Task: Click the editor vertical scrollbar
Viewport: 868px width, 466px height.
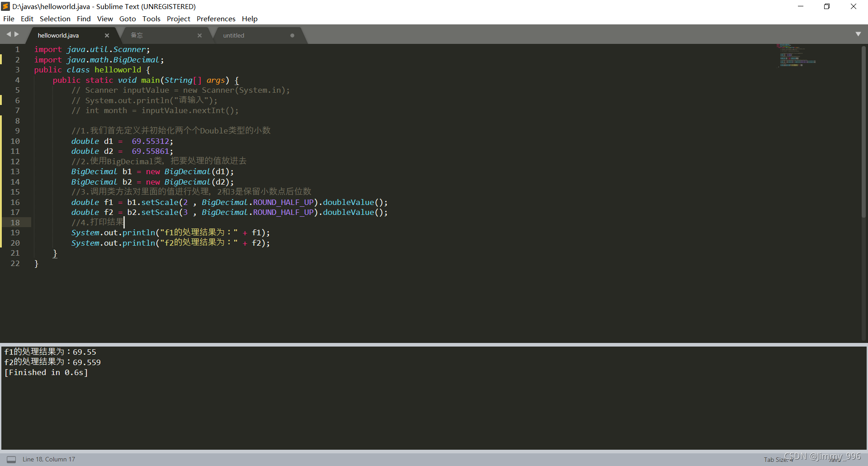Action: click(864, 131)
